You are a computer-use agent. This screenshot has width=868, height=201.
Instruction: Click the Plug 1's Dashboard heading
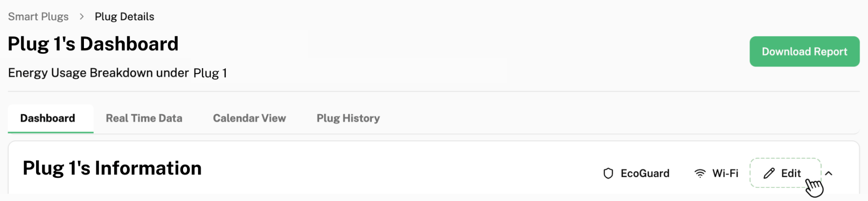pos(93,44)
